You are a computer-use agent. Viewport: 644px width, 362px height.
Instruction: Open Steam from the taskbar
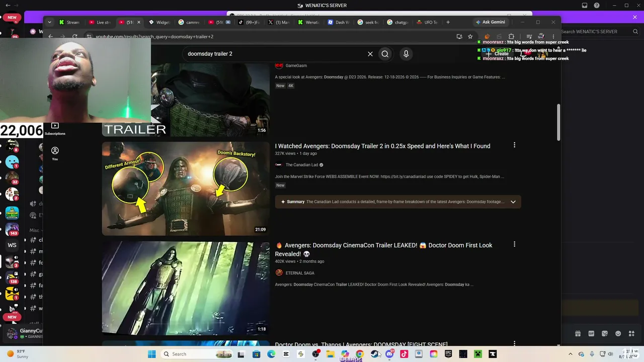point(375,354)
